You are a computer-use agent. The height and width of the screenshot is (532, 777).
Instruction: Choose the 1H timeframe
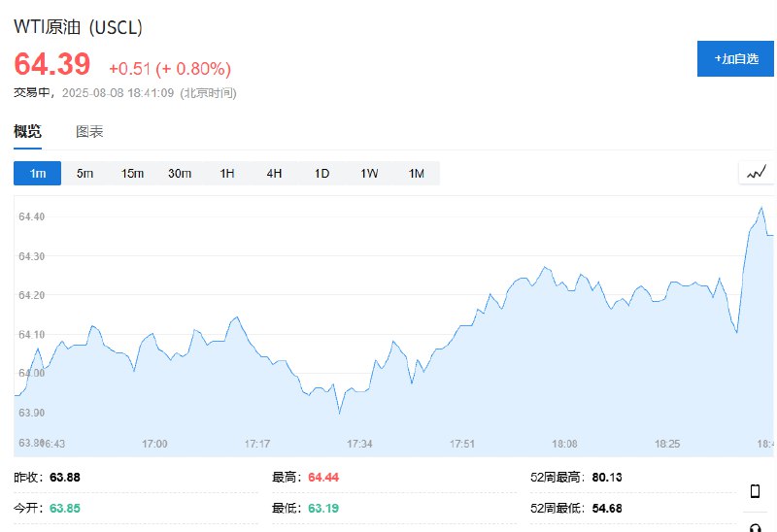(x=227, y=174)
